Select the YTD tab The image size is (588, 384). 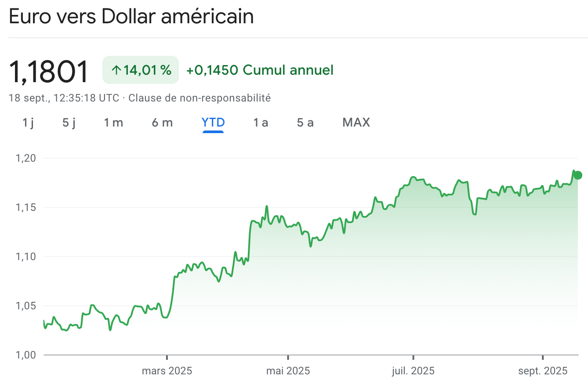(213, 123)
